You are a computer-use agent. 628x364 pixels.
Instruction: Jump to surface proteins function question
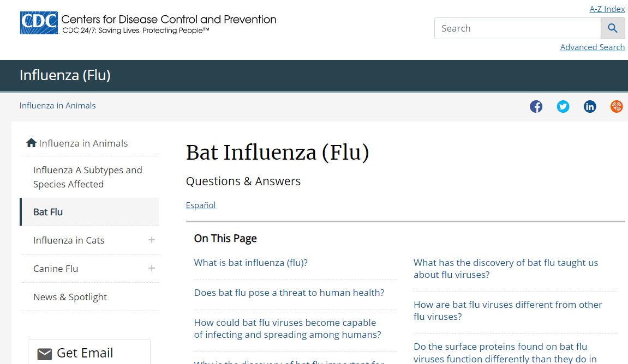click(x=505, y=353)
